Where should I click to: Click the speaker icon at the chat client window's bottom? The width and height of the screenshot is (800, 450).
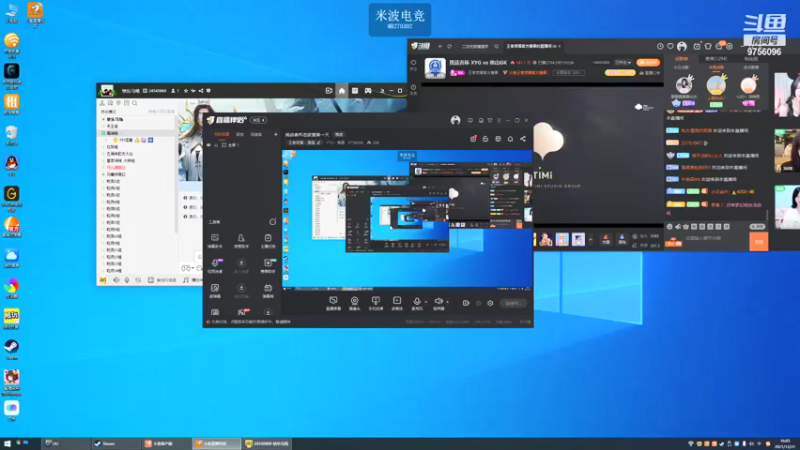[x=116, y=280]
